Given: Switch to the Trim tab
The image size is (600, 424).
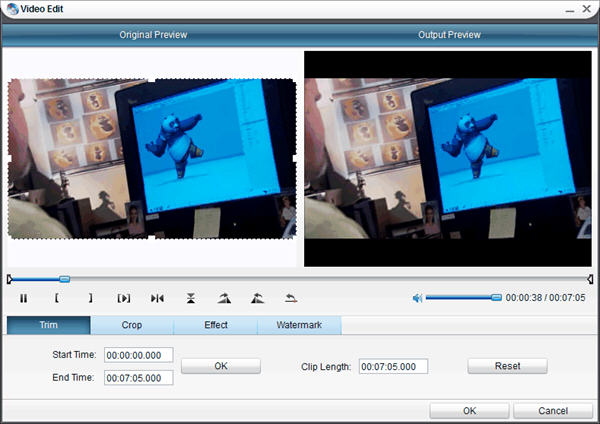Looking at the screenshot, I should tap(49, 325).
